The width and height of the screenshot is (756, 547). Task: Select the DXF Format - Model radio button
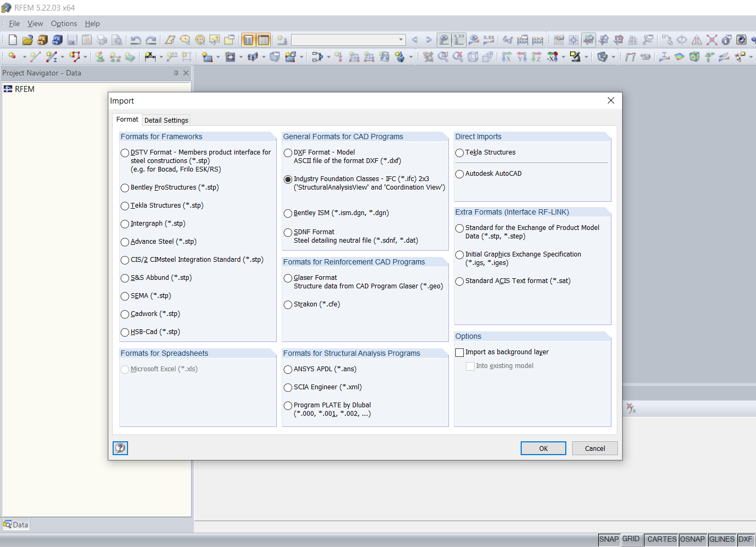[287, 152]
